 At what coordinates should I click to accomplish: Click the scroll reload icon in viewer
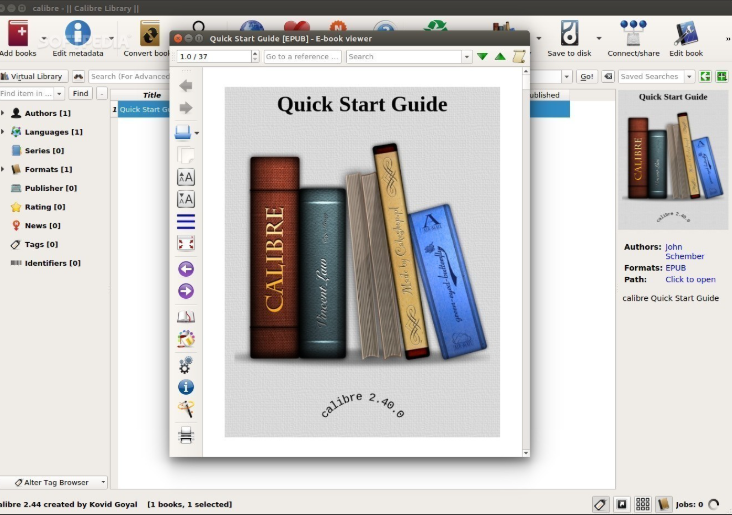[x=519, y=56]
